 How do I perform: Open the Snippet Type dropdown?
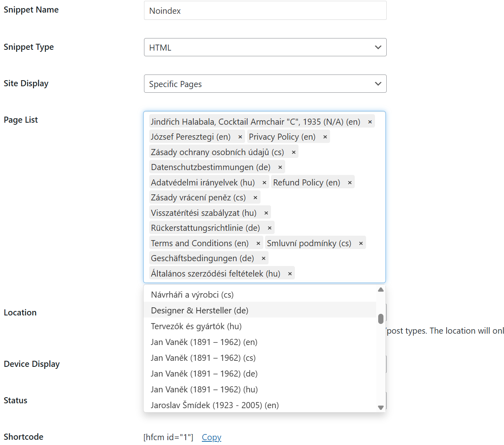(x=265, y=47)
